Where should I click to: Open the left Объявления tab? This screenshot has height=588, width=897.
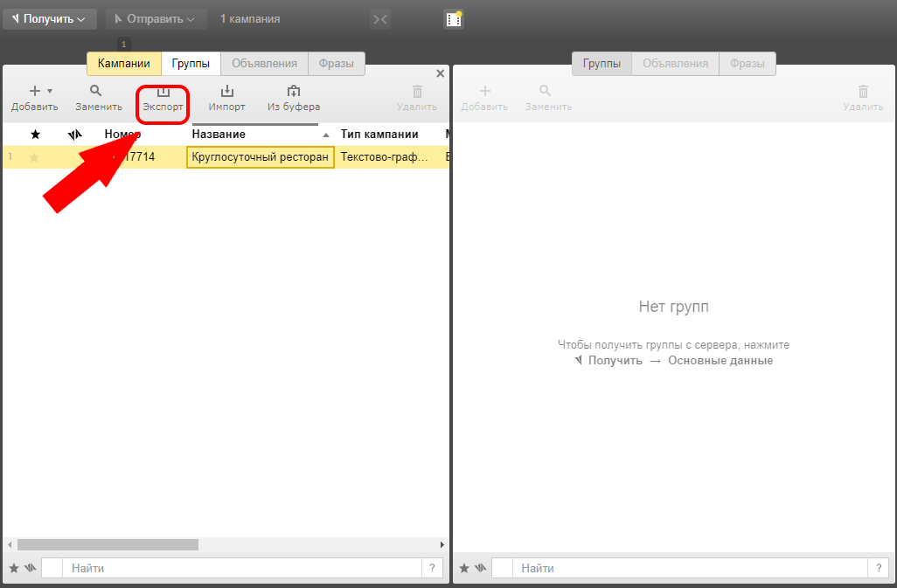pos(264,64)
